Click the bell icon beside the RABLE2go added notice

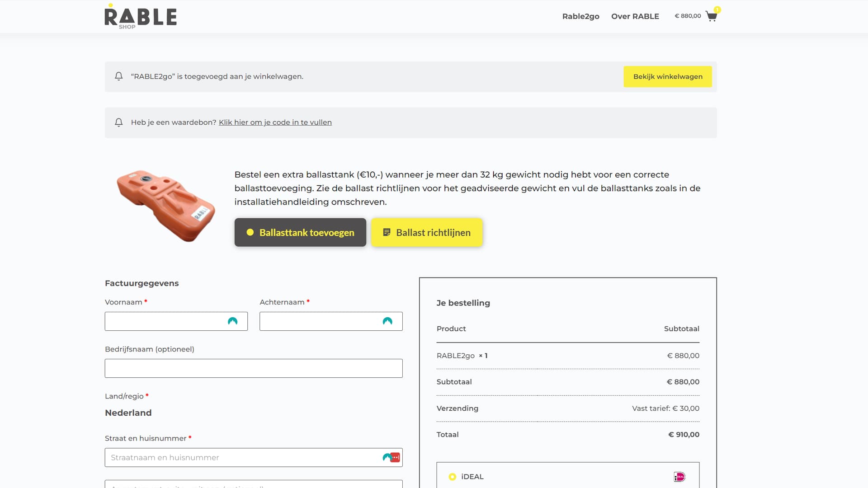(x=118, y=76)
